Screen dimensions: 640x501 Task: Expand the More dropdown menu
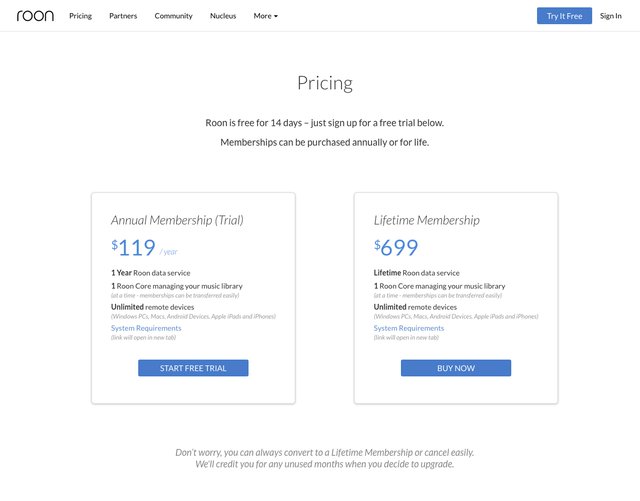tap(265, 16)
